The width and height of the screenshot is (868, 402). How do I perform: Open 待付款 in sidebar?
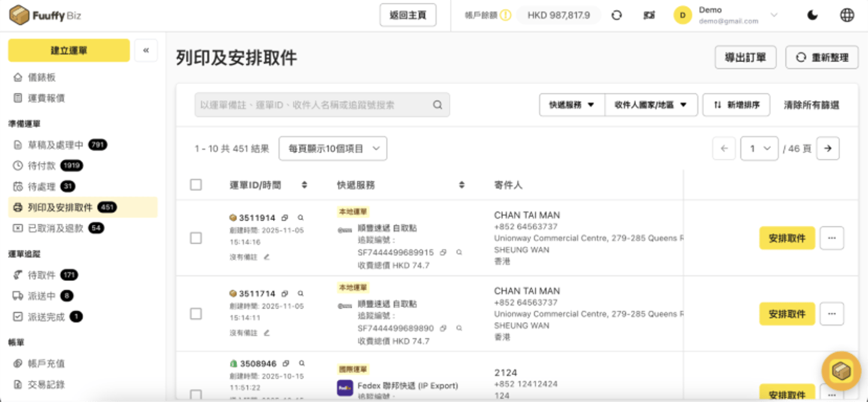(42, 166)
